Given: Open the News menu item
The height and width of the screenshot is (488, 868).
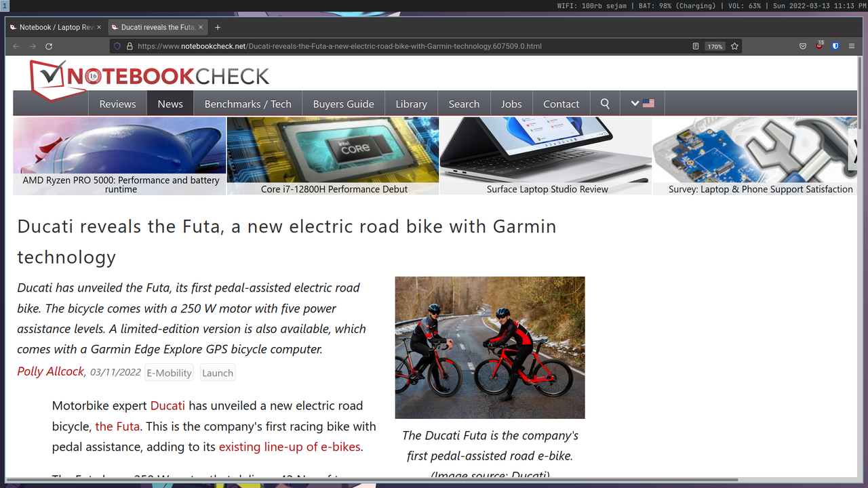Looking at the screenshot, I should click(170, 104).
